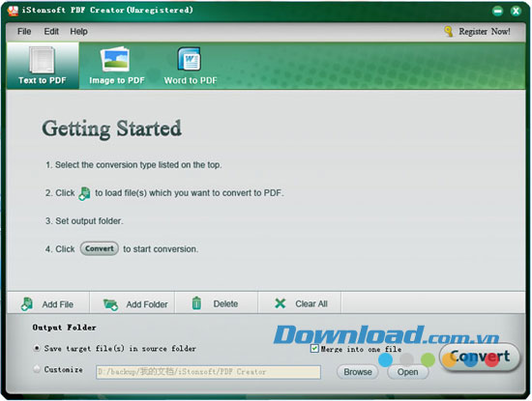Image resolution: width=532 pixels, height=401 pixels.
Task: Click the key icon beside Register Now
Action: [x=449, y=32]
